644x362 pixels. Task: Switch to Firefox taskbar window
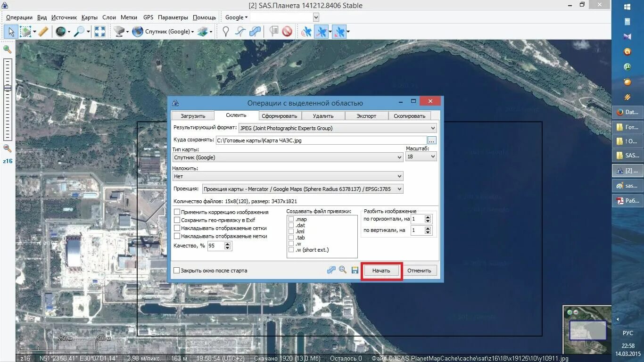click(627, 112)
